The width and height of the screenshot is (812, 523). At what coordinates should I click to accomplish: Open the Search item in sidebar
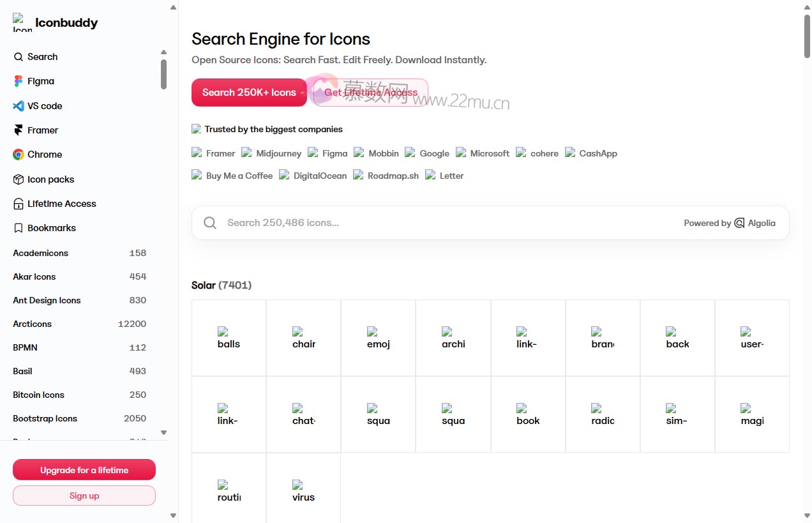click(x=42, y=57)
